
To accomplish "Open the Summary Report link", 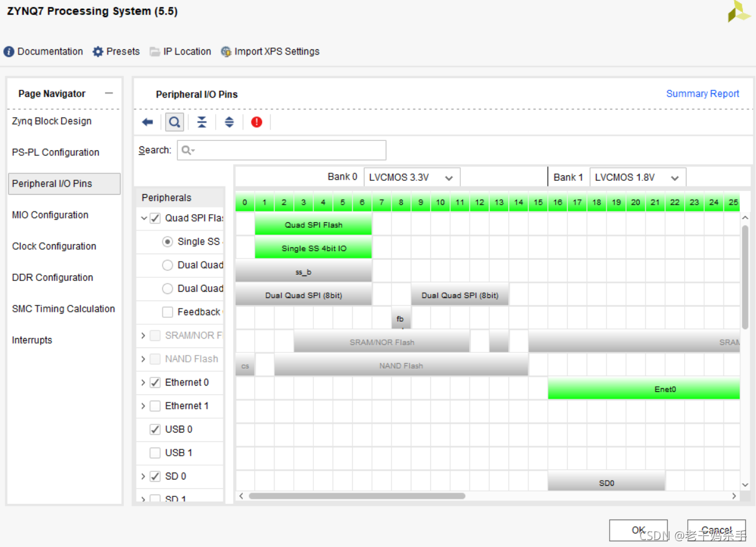I will [702, 93].
